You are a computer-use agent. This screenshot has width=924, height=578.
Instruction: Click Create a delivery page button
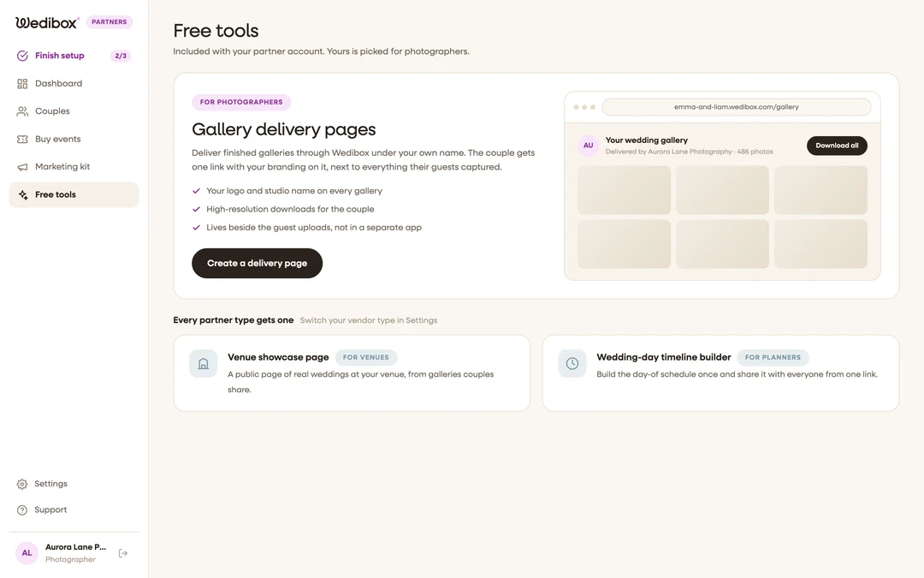tap(257, 263)
